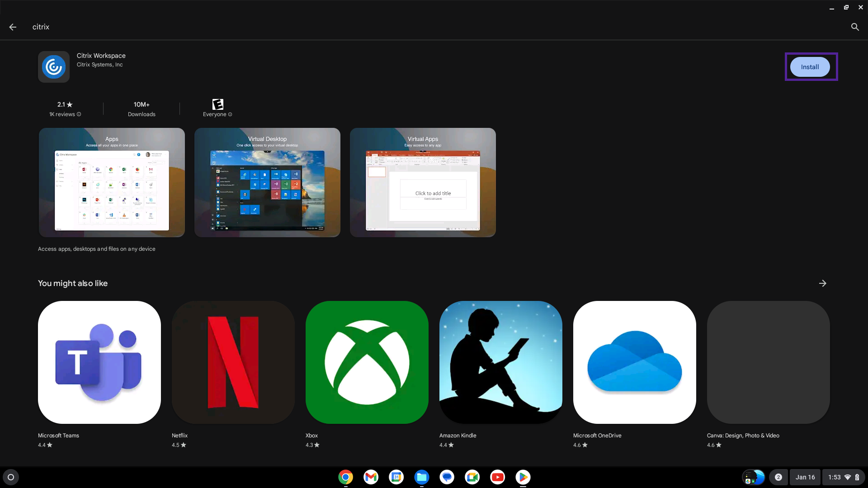This screenshot has height=488, width=868.
Task: Open search with the magnifier icon
Action: pyautogui.click(x=855, y=27)
